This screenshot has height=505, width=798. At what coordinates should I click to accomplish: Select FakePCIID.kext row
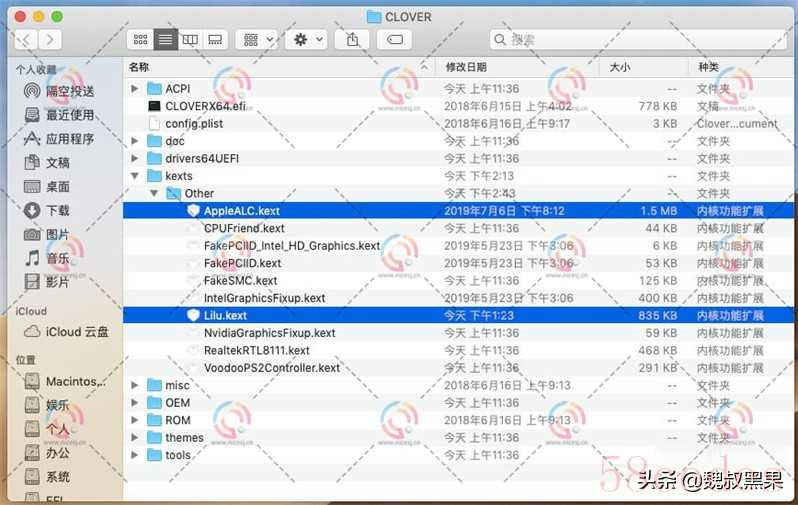458,263
